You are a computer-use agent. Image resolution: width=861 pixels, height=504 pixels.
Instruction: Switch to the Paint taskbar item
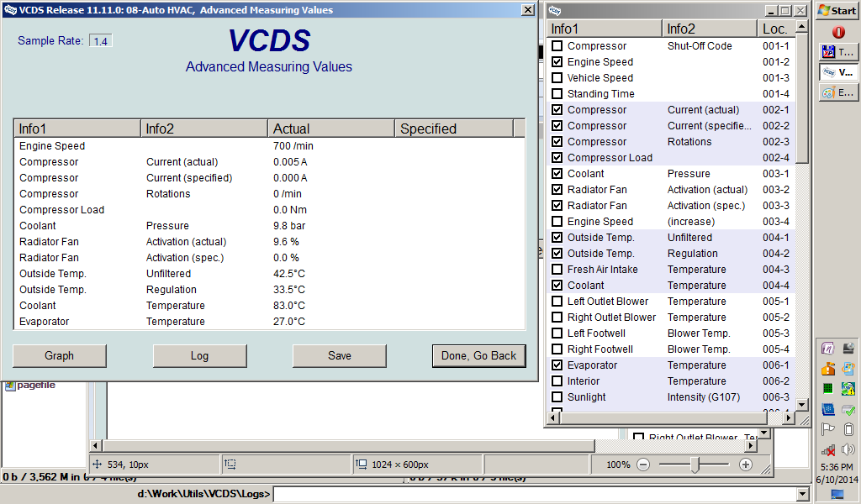pos(837,92)
